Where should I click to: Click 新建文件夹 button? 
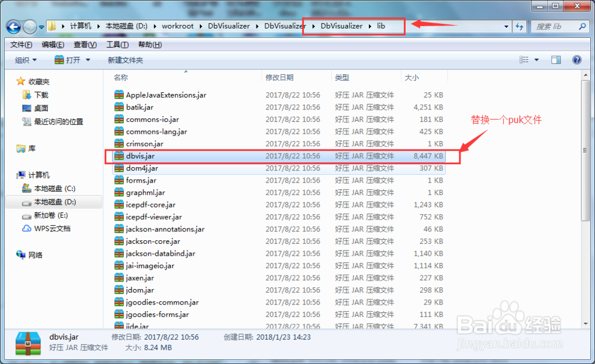125,60
